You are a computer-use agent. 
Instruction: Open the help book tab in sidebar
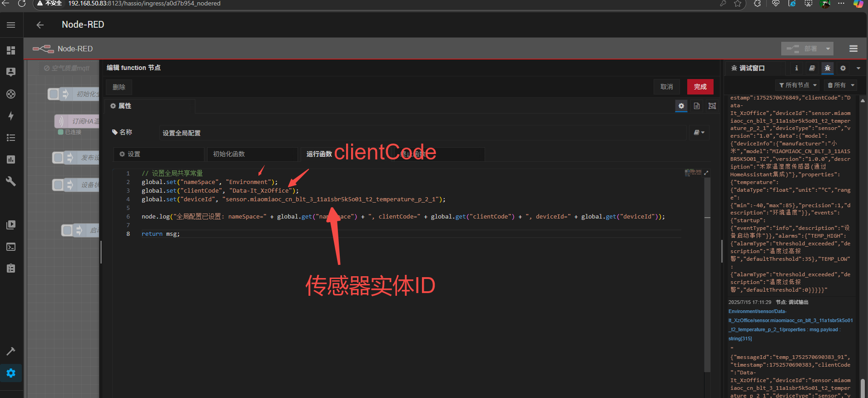pyautogui.click(x=812, y=68)
